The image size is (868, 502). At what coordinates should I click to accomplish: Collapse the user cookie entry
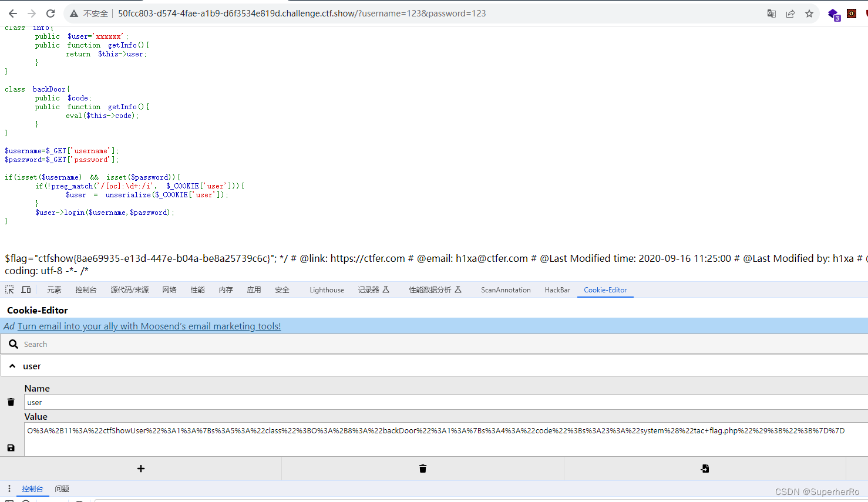[12, 366]
